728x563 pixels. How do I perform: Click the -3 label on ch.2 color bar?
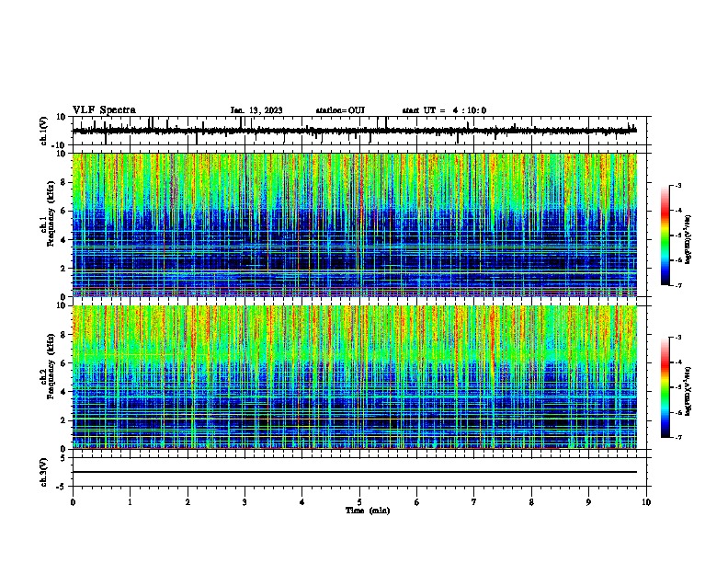coord(677,338)
